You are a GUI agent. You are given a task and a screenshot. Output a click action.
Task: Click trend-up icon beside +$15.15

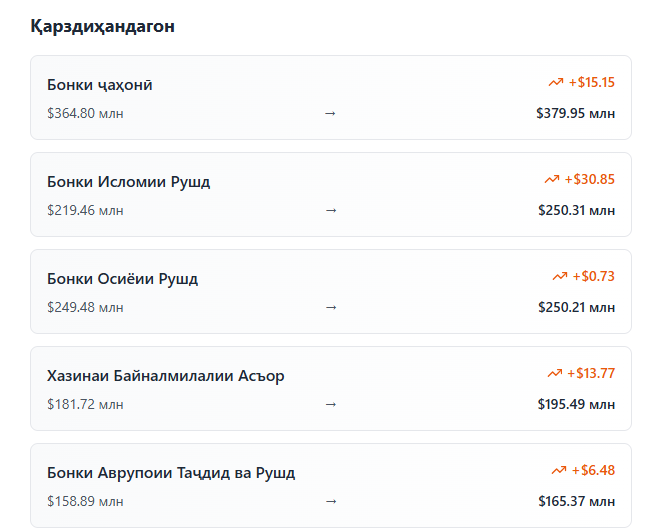[556, 82]
